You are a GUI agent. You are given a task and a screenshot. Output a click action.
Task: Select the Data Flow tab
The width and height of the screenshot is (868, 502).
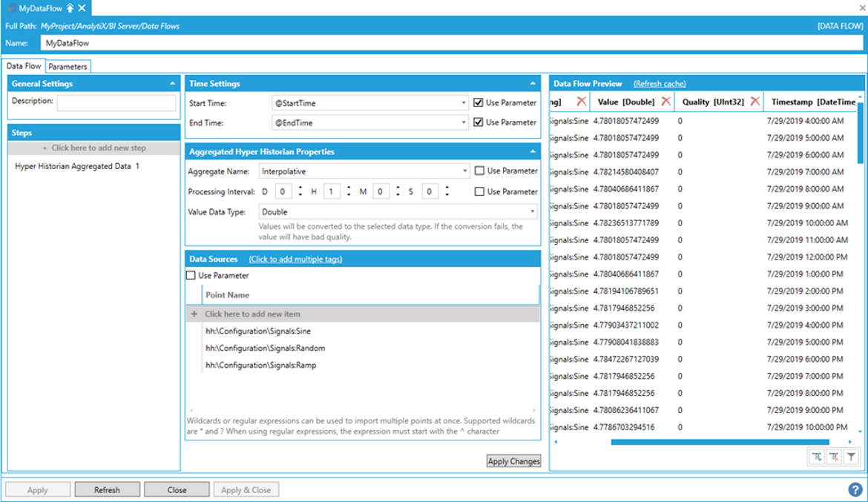(24, 66)
